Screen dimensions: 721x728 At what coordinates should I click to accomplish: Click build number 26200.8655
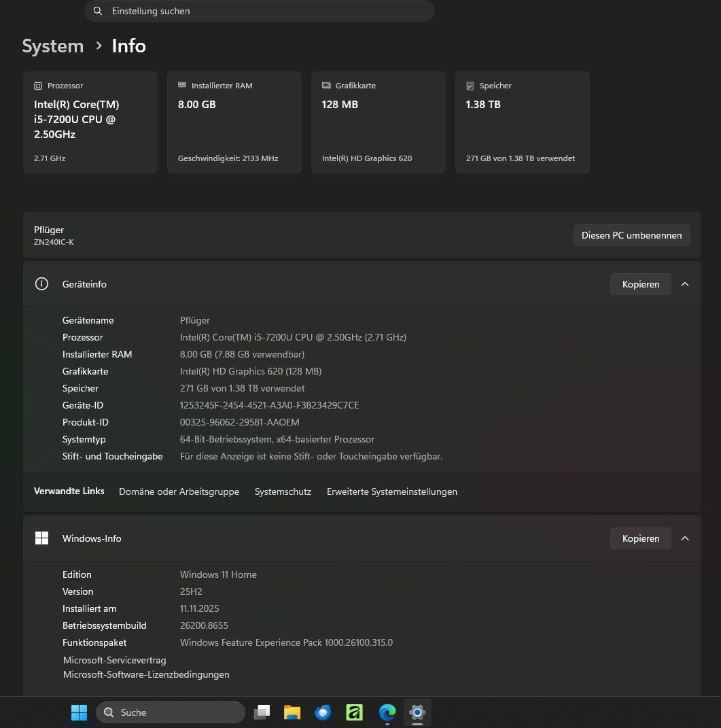point(204,626)
